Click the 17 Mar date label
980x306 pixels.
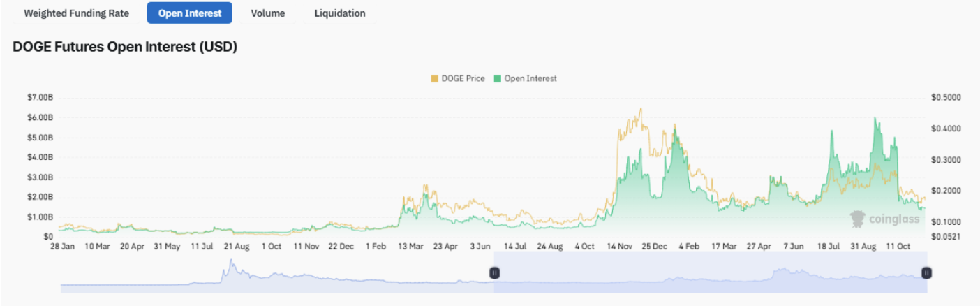(x=725, y=247)
